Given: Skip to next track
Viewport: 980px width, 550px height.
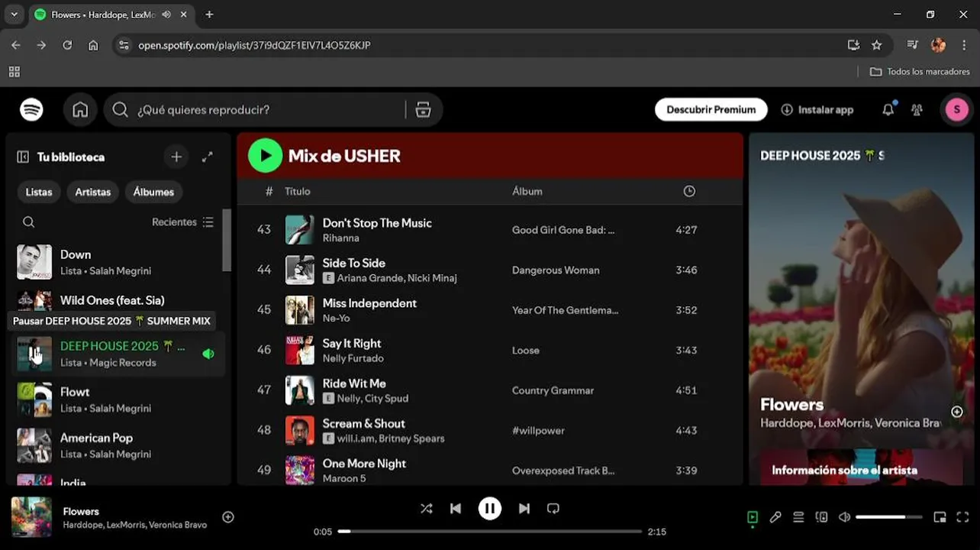Looking at the screenshot, I should (x=524, y=509).
